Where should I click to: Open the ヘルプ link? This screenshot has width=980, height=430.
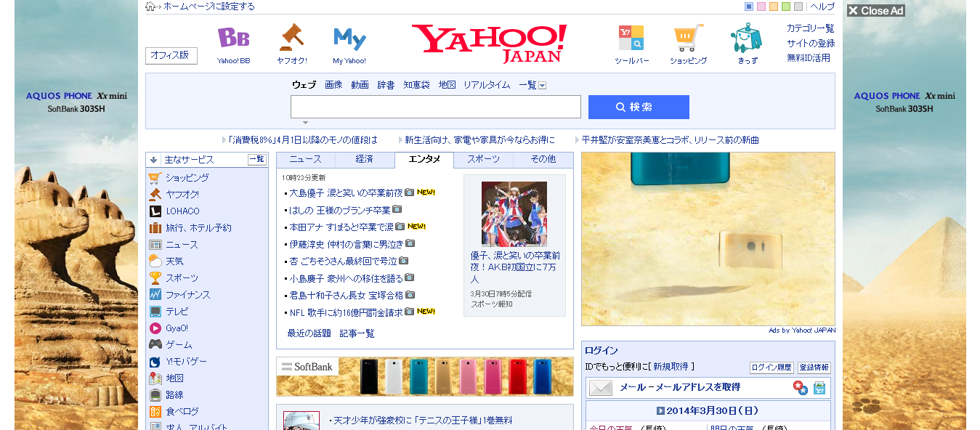[x=822, y=7]
